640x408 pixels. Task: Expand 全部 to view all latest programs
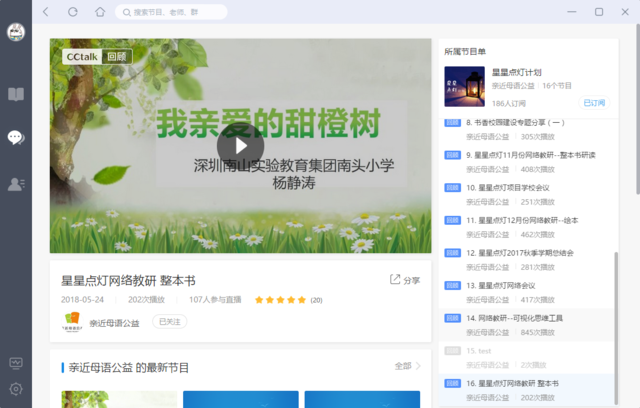click(x=406, y=366)
